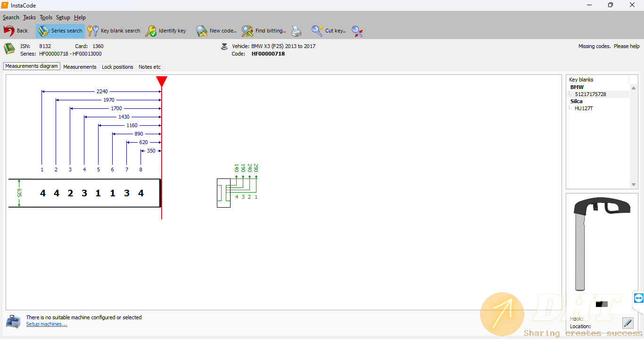Image resolution: width=644 pixels, height=339 pixels.
Task: Click the Back arrow icon
Action: pos(9,31)
